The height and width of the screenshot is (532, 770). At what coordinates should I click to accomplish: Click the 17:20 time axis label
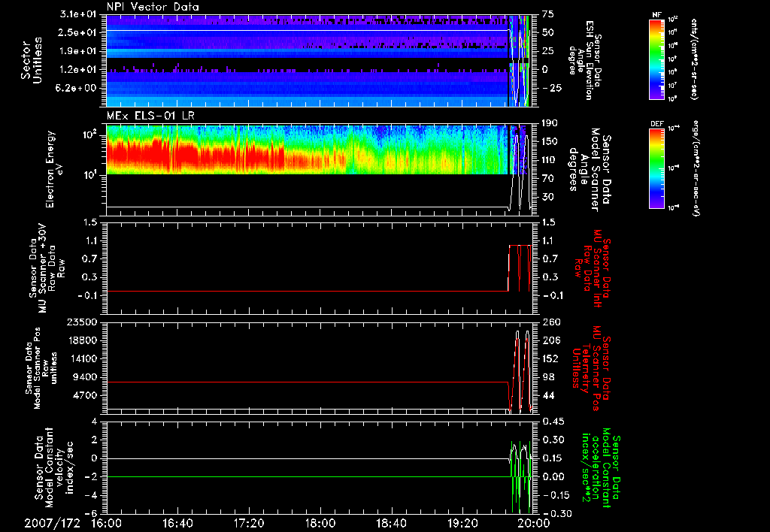click(x=249, y=523)
